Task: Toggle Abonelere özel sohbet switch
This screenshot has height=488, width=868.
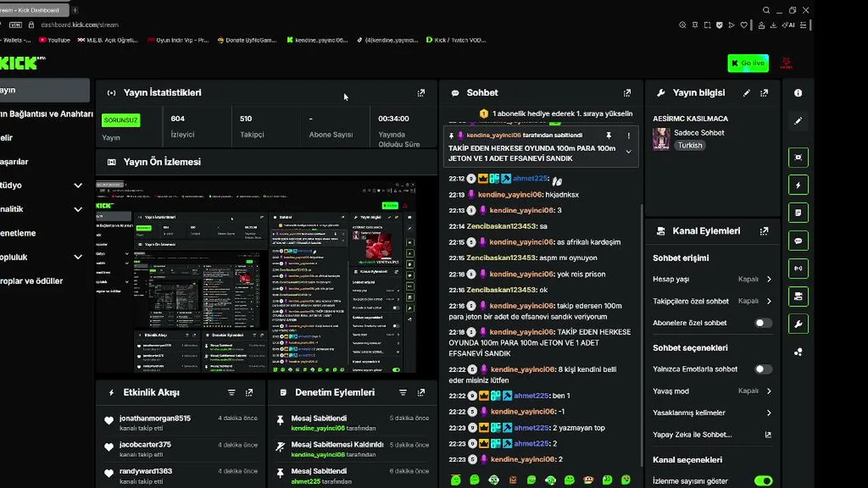Action: (764, 323)
